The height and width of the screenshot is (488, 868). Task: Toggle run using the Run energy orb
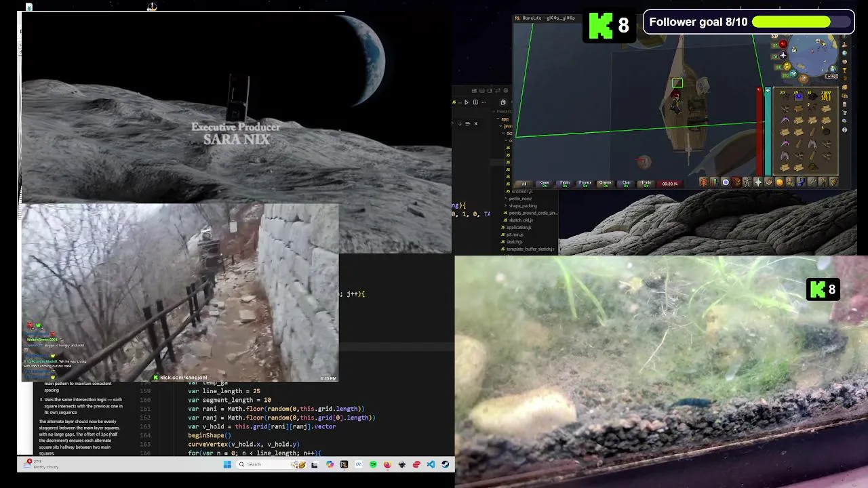click(x=787, y=66)
